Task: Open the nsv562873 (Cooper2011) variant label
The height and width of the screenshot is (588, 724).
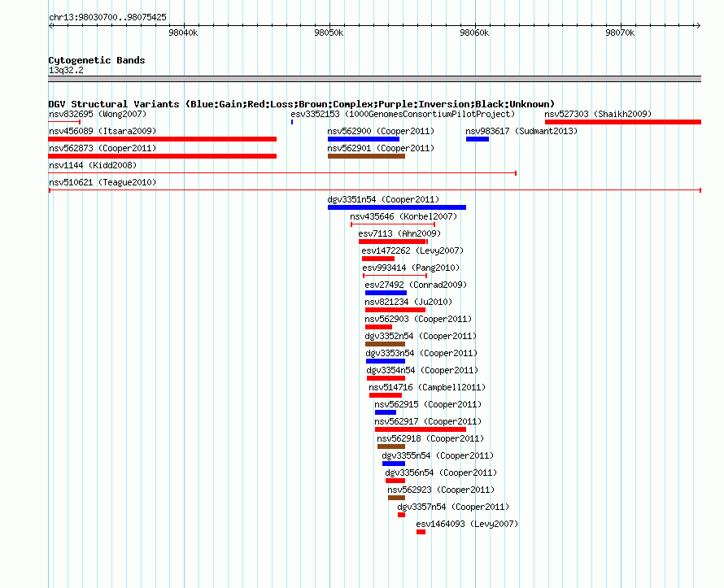Action: [102, 148]
